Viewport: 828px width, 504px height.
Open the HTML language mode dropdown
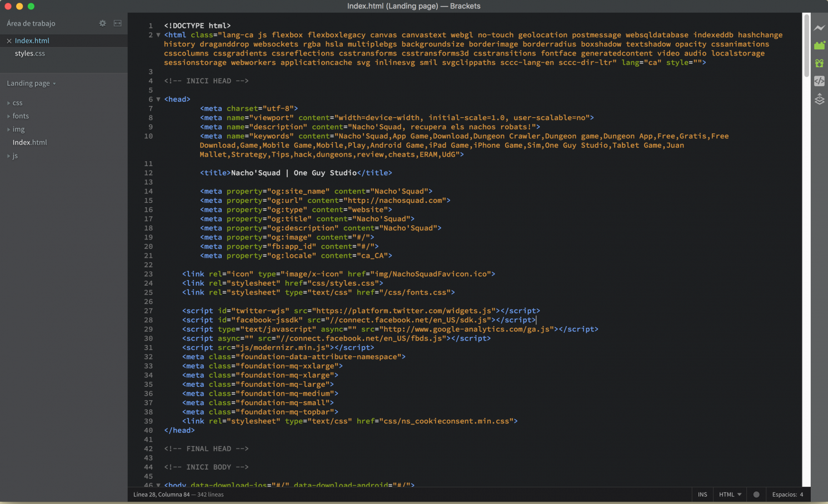[x=730, y=495]
